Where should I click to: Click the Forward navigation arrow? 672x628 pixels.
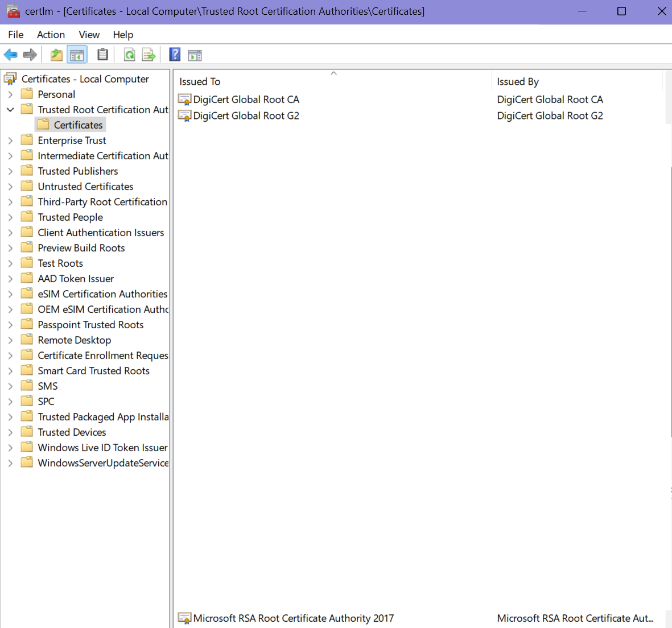point(29,54)
